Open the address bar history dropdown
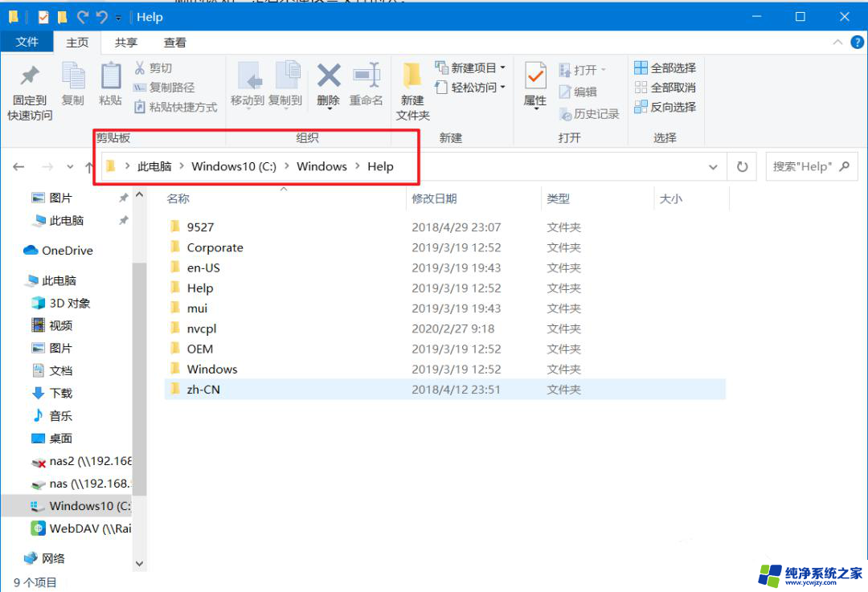Image resolution: width=868 pixels, height=592 pixels. pyautogui.click(x=712, y=167)
